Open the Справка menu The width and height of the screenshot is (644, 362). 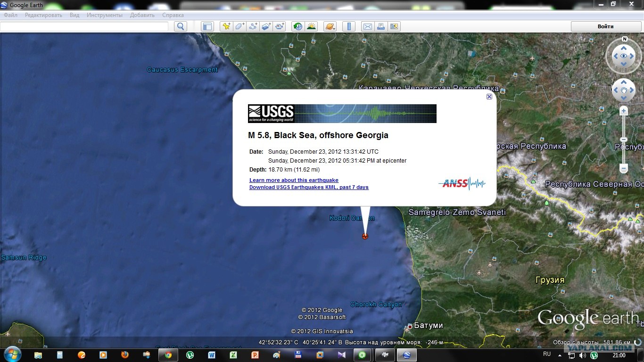173,15
